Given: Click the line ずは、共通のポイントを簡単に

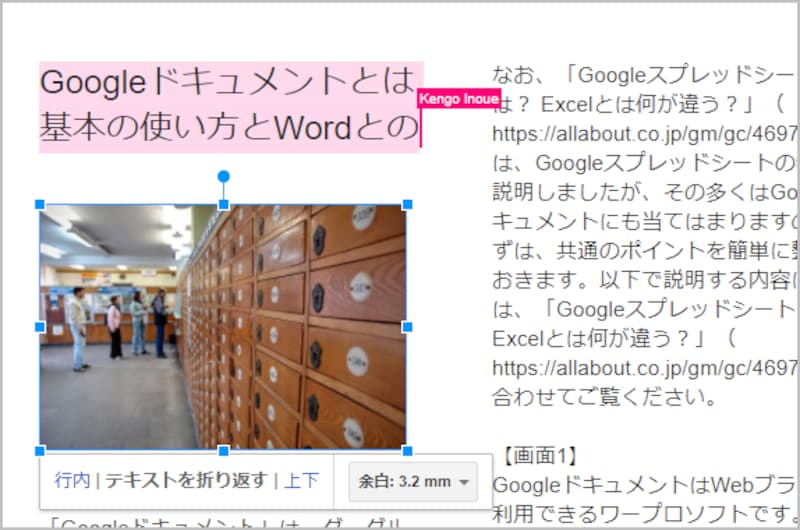Looking at the screenshot, I should 645,250.
